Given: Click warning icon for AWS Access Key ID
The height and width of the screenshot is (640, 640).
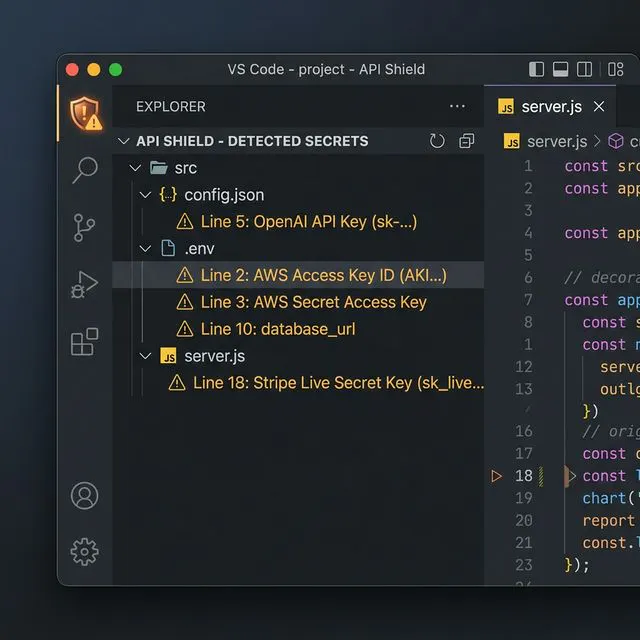Looking at the screenshot, I should [x=185, y=275].
